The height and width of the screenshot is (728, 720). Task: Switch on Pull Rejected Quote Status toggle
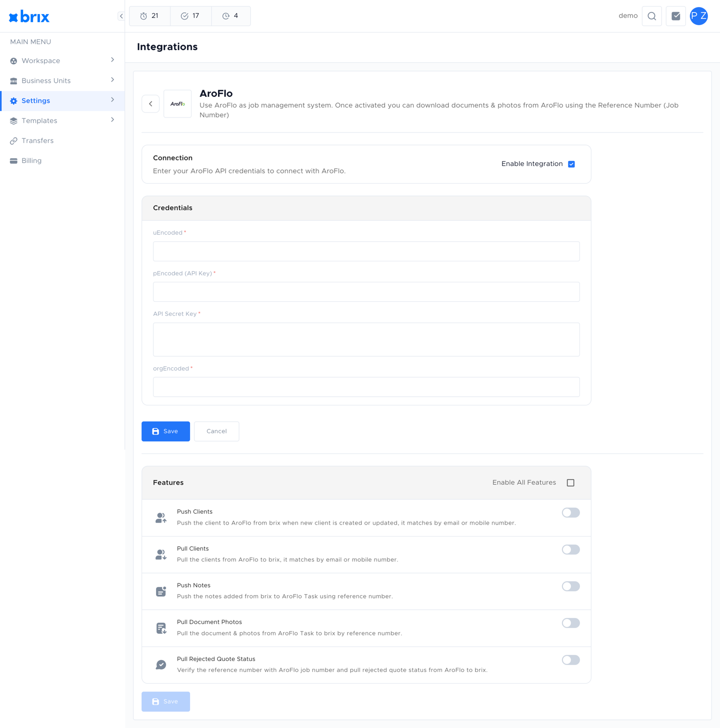click(x=570, y=660)
